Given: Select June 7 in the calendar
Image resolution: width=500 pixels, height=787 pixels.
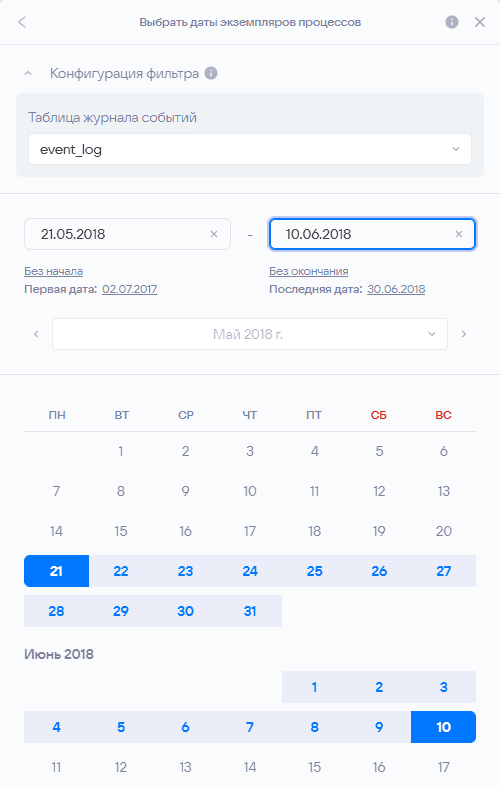Looking at the screenshot, I should (250, 727).
